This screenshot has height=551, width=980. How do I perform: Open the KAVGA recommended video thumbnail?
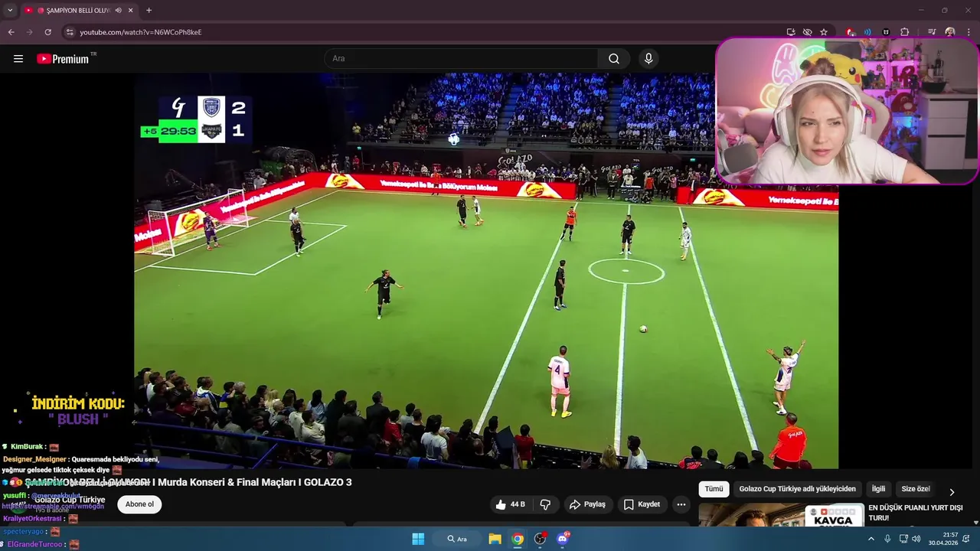[781, 515]
